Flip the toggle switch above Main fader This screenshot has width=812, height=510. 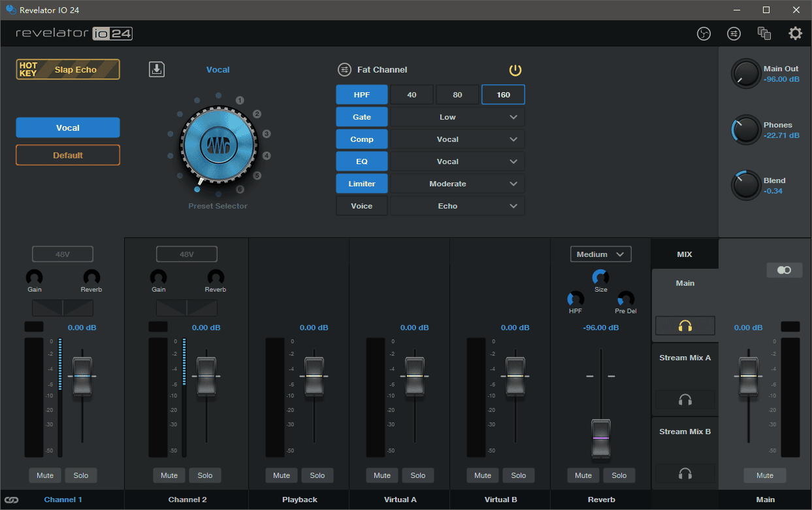pos(784,270)
